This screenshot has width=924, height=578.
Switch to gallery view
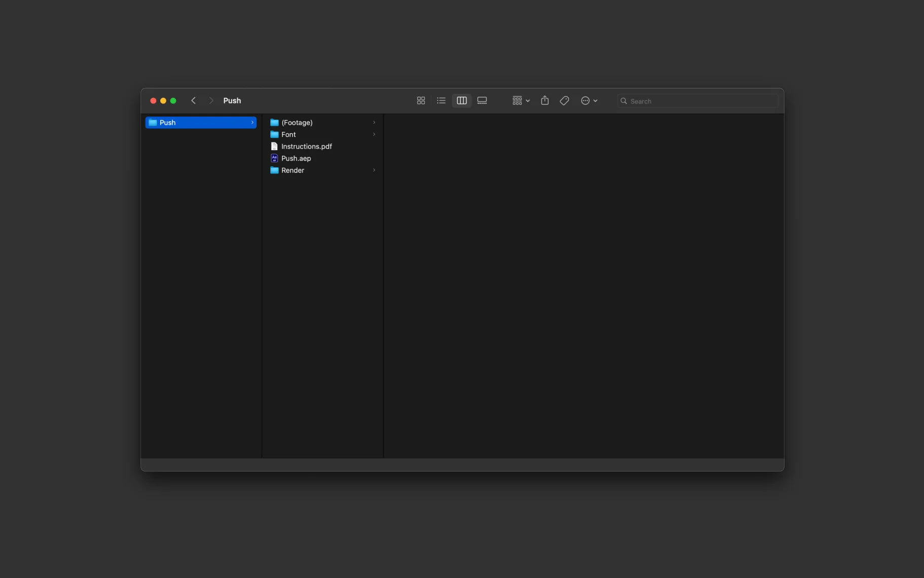click(482, 100)
